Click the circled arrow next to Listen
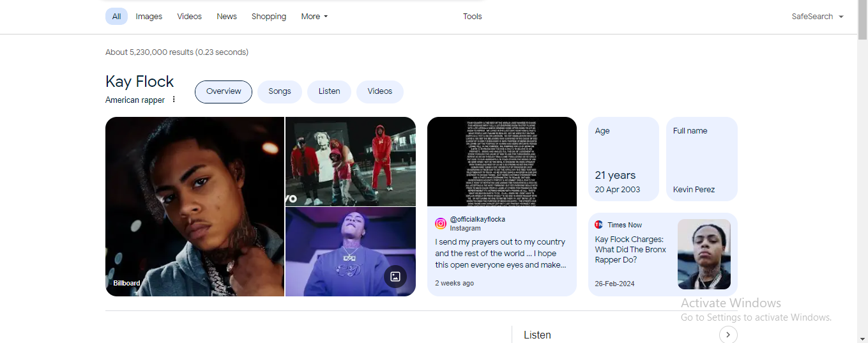The width and height of the screenshot is (868, 343). [728, 335]
